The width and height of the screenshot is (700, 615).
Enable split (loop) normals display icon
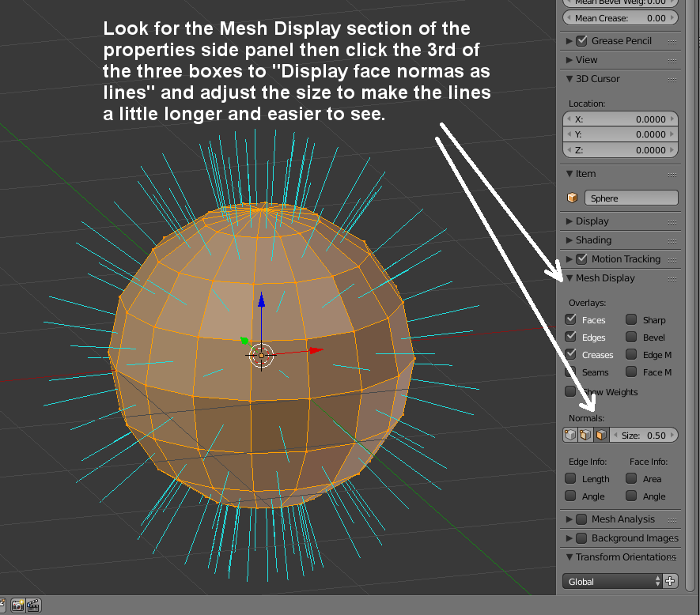pos(585,435)
